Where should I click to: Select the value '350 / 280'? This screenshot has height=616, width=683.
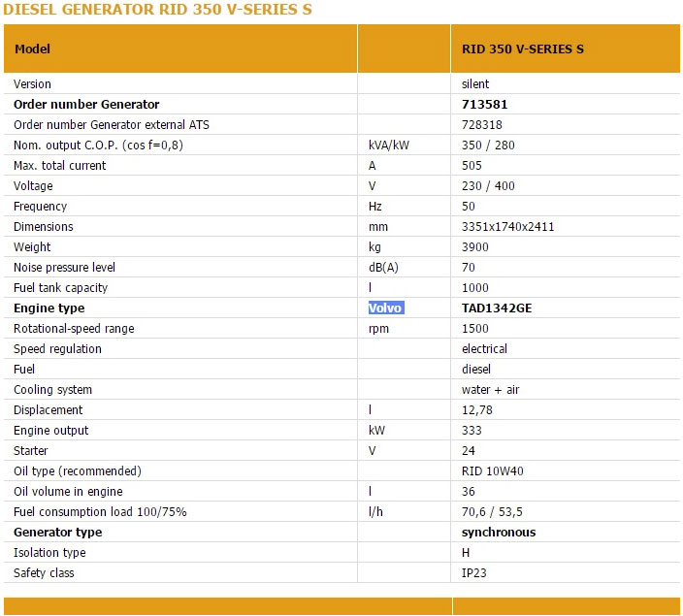(x=488, y=146)
